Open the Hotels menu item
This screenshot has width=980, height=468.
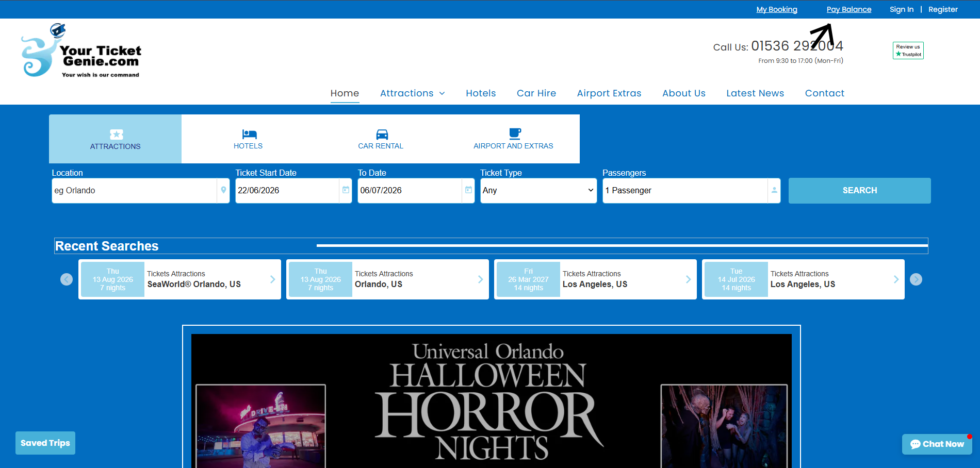481,93
